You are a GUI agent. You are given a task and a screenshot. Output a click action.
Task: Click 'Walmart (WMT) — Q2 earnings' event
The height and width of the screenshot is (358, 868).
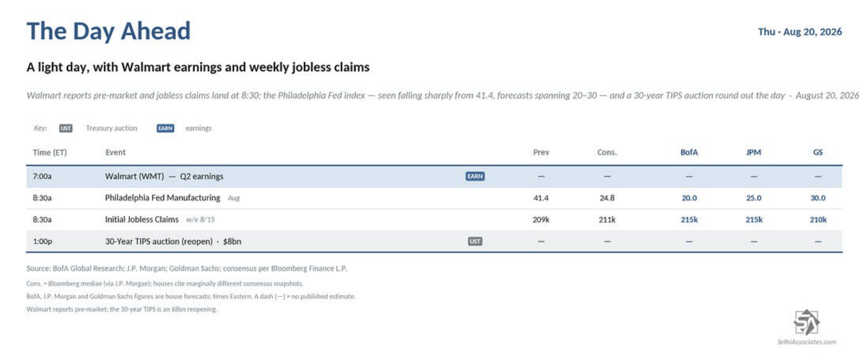(x=164, y=176)
